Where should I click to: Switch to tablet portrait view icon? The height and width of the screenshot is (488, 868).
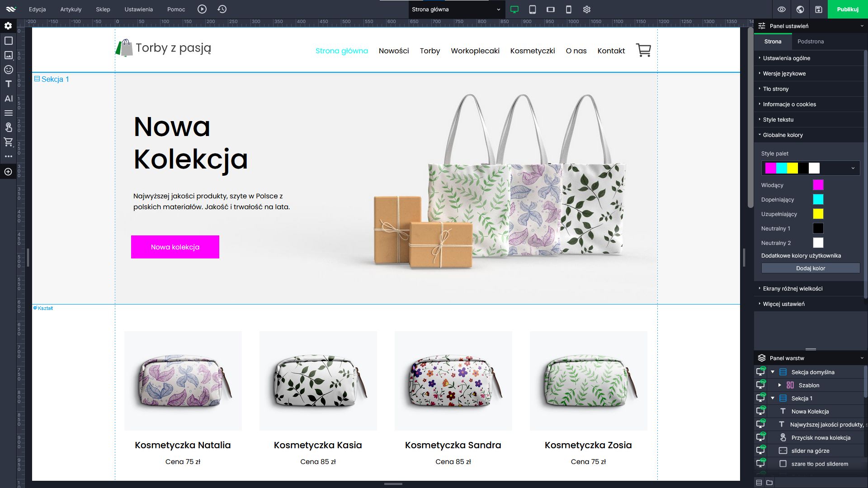(x=533, y=9)
